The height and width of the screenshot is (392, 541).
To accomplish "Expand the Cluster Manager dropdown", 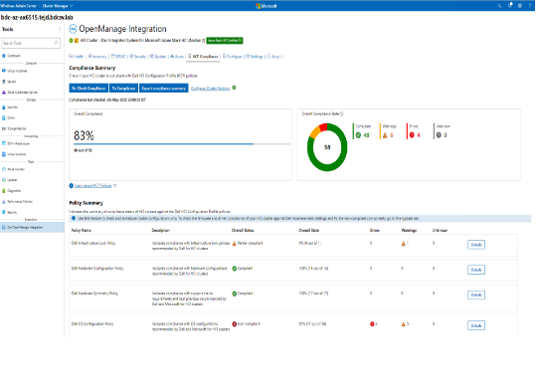I will 58,6.
